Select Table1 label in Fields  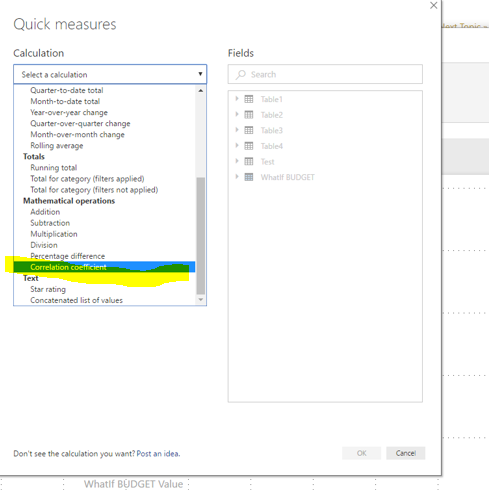point(271,99)
